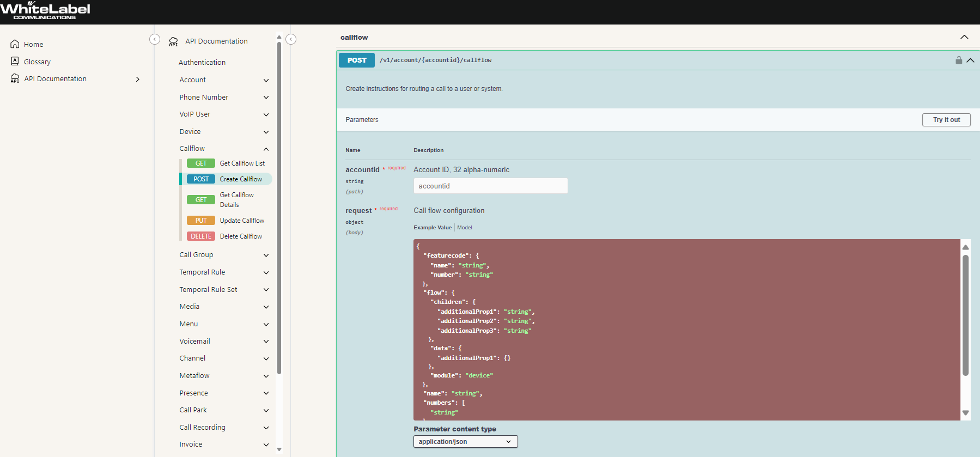Click the authorization lock icon on POST endpoint
The image size is (980, 457).
[x=958, y=60]
